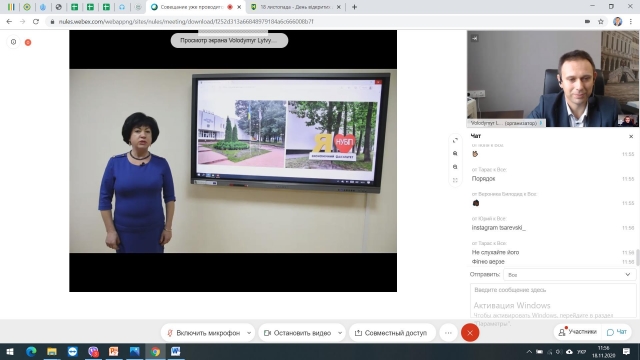Open video options dropdown arrow

[340, 333]
